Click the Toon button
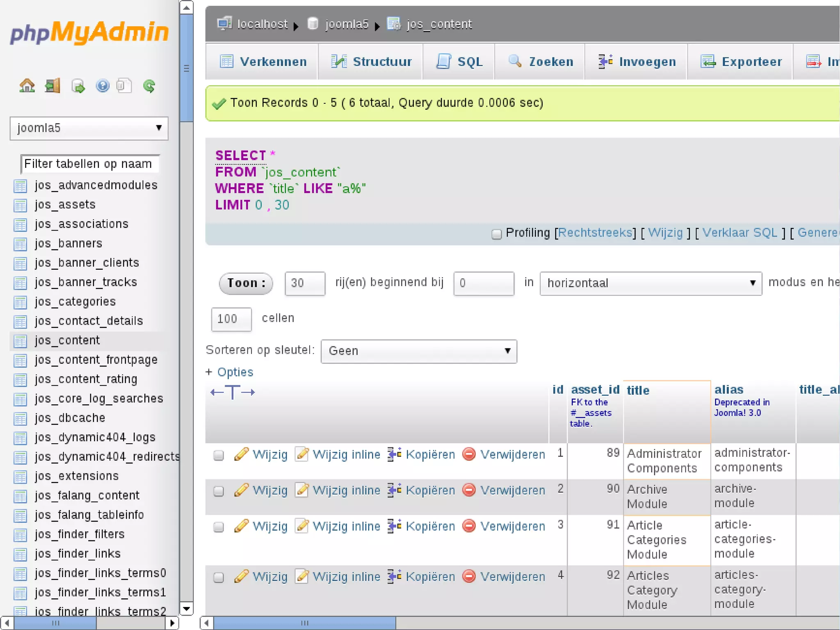The image size is (840, 630). point(246,283)
